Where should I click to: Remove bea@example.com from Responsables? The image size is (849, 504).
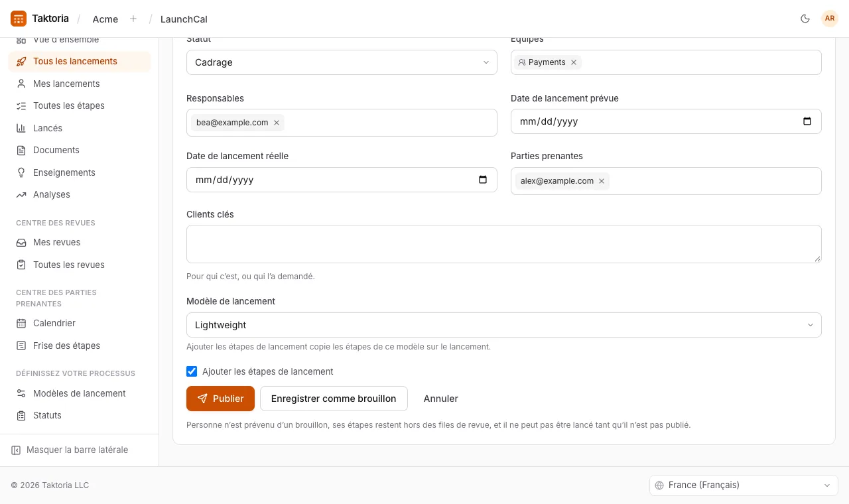[277, 123]
